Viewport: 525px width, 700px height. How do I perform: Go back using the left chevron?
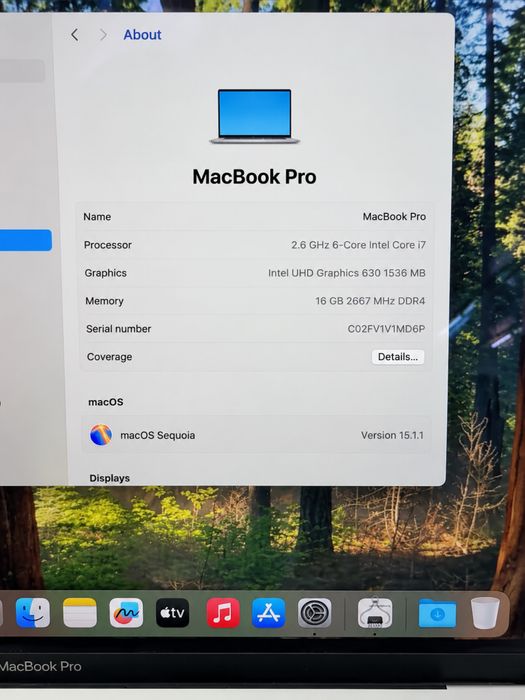[x=75, y=35]
